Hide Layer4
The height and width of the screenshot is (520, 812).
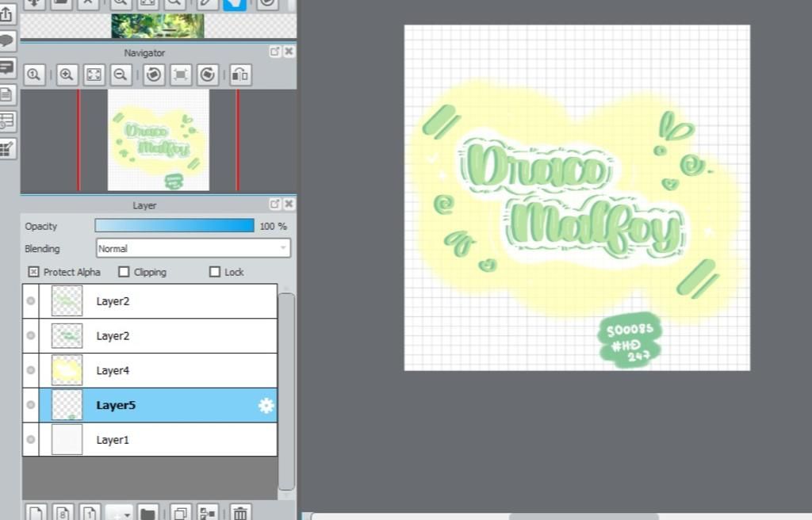tap(31, 370)
